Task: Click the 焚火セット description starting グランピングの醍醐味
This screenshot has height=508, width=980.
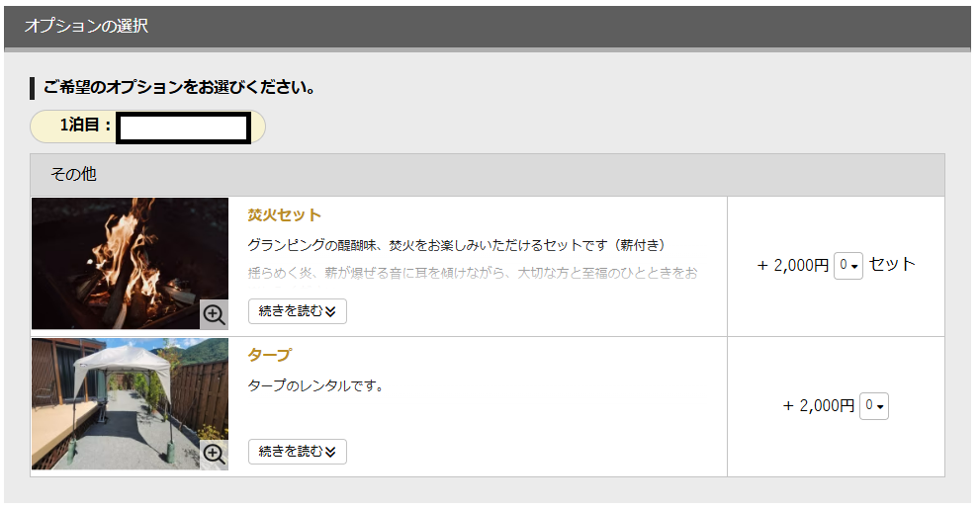Action: 455,244
